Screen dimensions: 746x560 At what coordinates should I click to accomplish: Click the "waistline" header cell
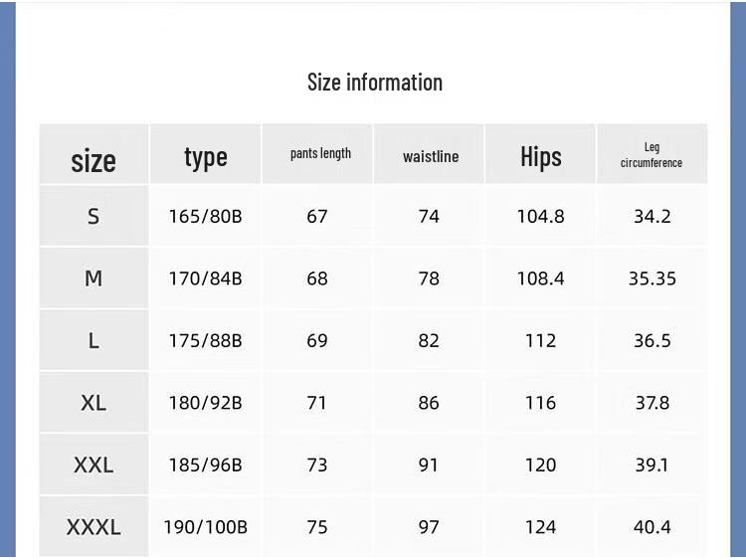coord(431,156)
